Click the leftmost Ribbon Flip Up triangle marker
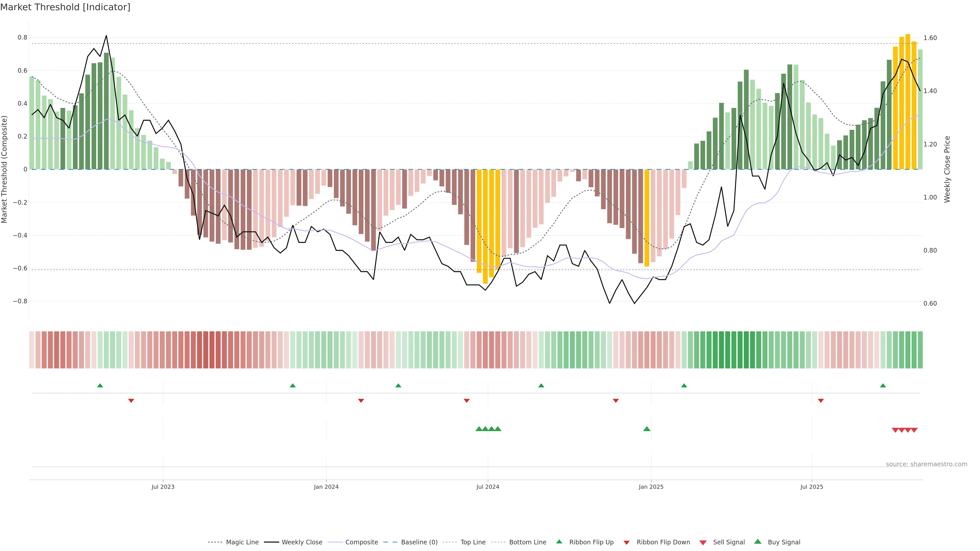This screenshot has width=980, height=551. 100,386
